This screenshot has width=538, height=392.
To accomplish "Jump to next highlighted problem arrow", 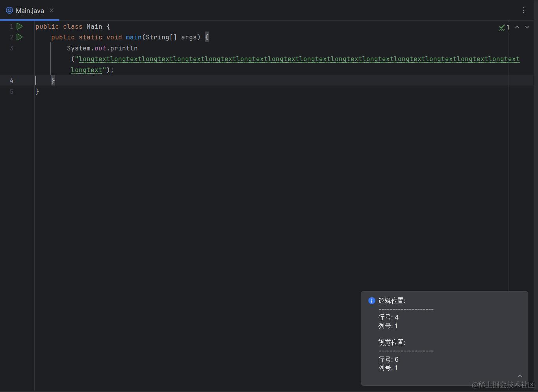I will (527, 27).
